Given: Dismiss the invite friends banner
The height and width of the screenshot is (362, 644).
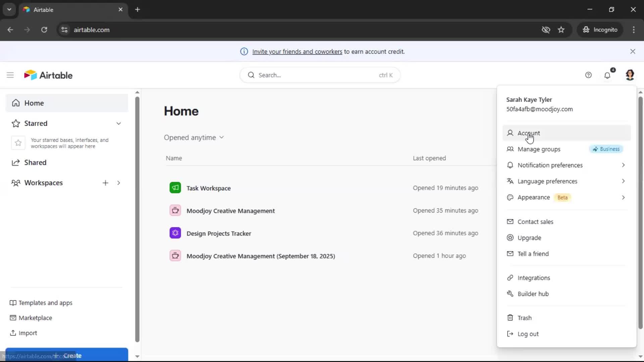Looking at the screenshot, I should [633, 51].
